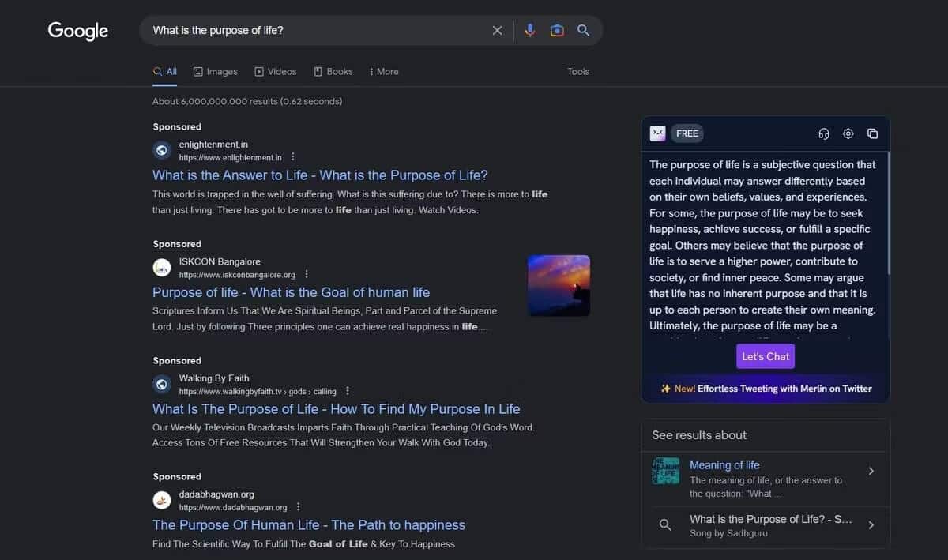Click the microphone voice search icon
The height and width of the screenshot is (560, 948).
(x=529, y=31)
